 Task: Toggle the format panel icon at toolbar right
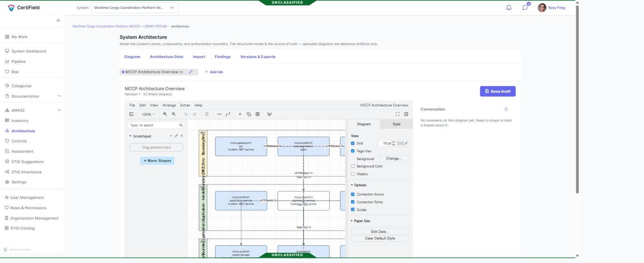coord(406,114)
